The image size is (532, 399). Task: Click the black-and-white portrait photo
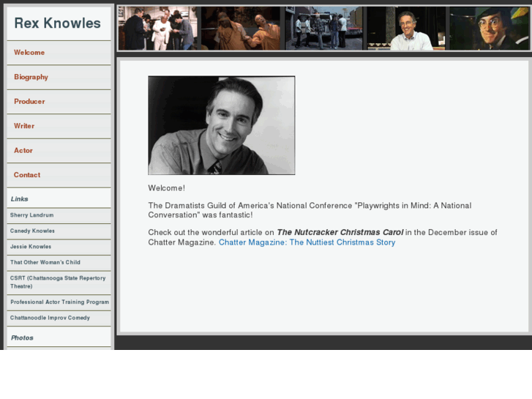(222, 125)
